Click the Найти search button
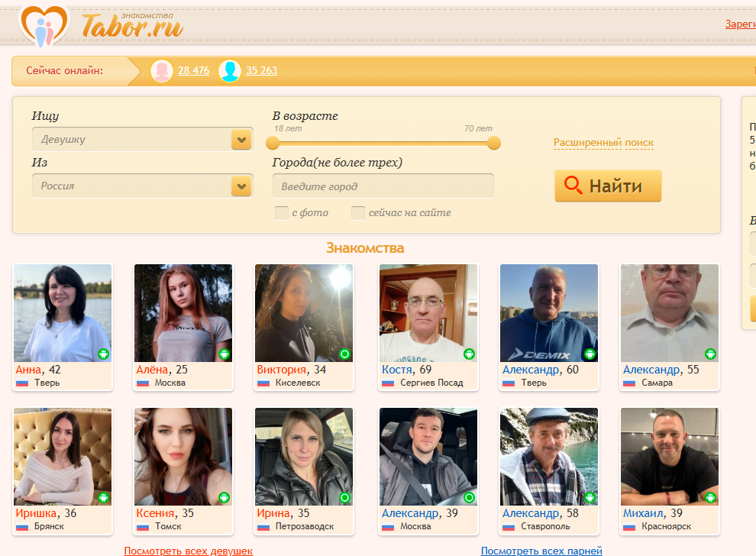 pos(608,186)
